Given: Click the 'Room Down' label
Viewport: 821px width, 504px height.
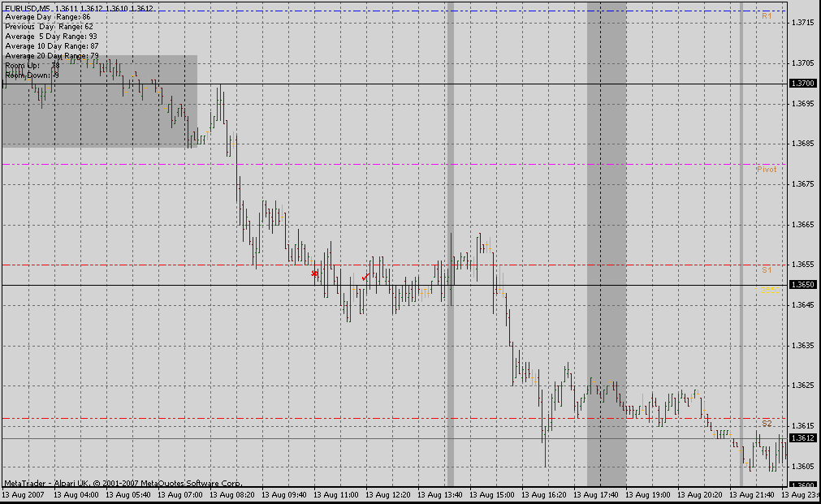Looking at the screenshot, I should [x=32, y=75].
